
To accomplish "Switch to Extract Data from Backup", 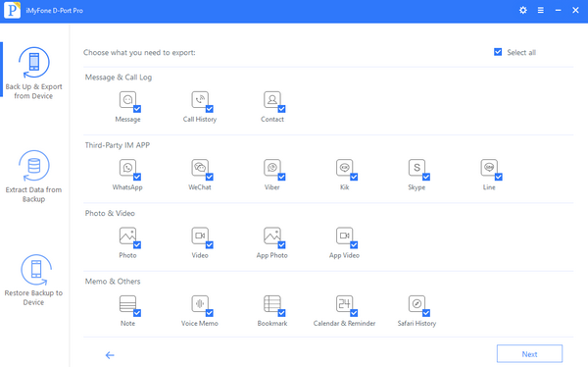I will (33, 177).
